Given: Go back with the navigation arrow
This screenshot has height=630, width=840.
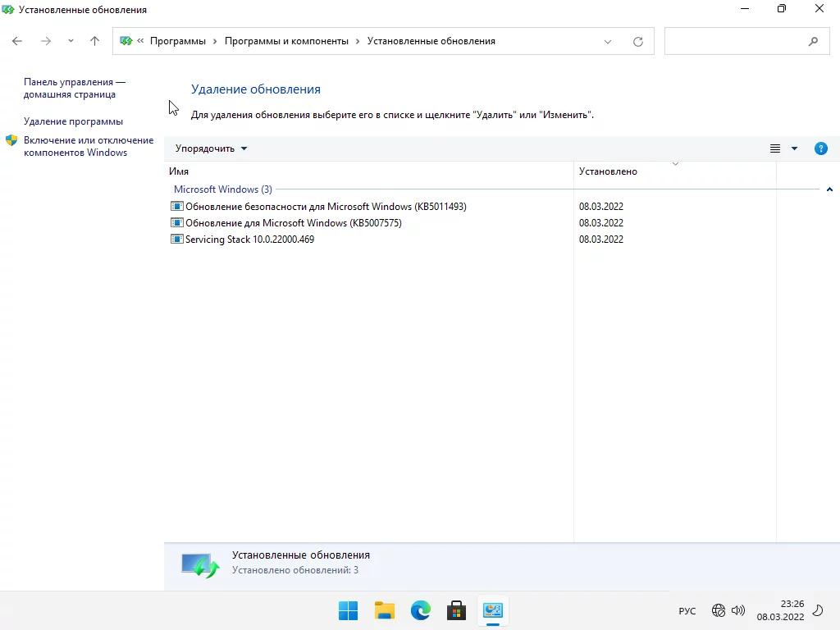Looking at the screenshot, I should click(x=17, y=41).
